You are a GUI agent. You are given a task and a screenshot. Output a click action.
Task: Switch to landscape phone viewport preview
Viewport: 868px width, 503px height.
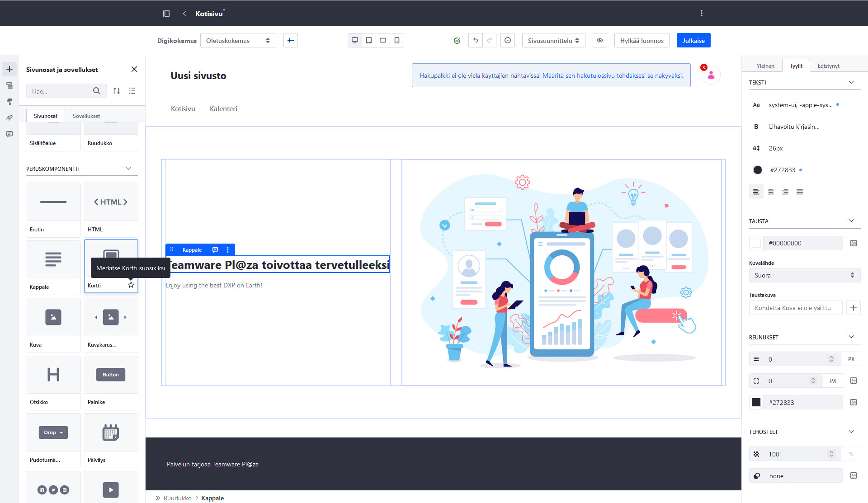coord(383,41)
